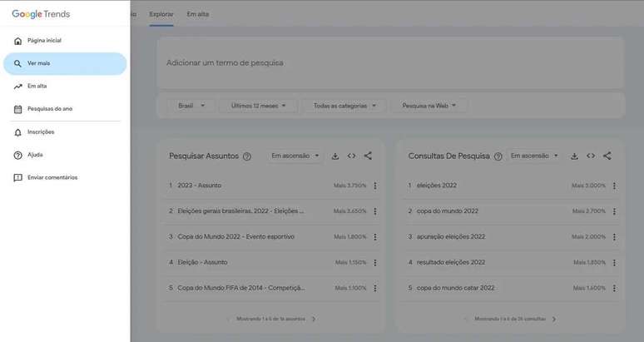Open options for apuração eleições 2022 query

coord(614,237)
